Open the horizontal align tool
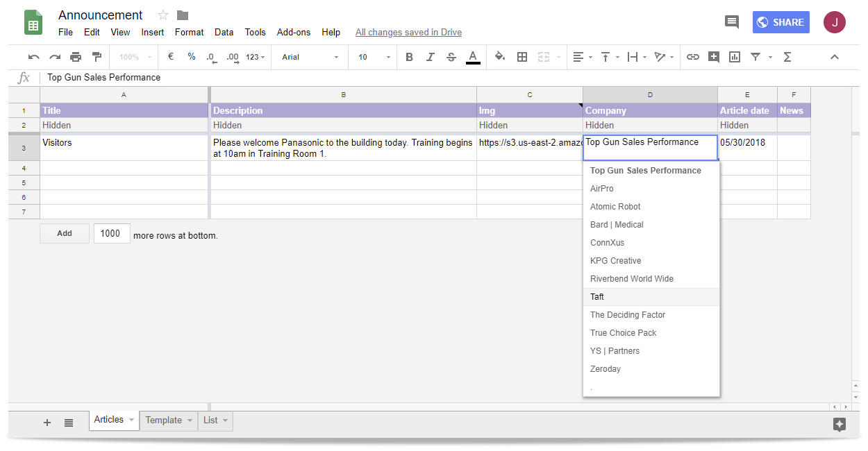Viewport: 868px width, 451px height. [x=578, y=57]
